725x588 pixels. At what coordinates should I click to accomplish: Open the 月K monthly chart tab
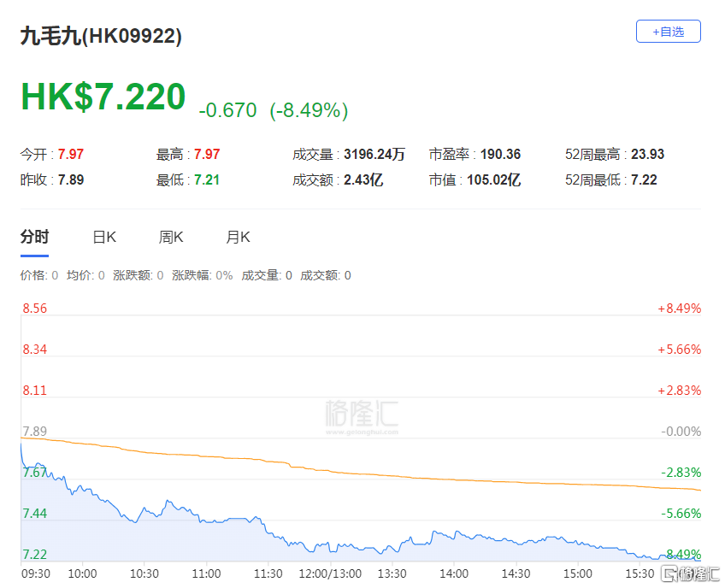point(239,237)
